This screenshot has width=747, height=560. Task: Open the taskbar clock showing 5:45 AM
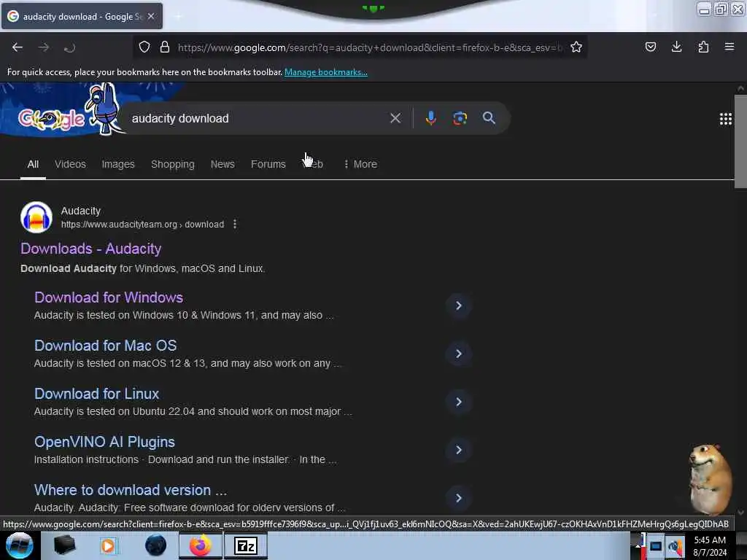[710, 546]
